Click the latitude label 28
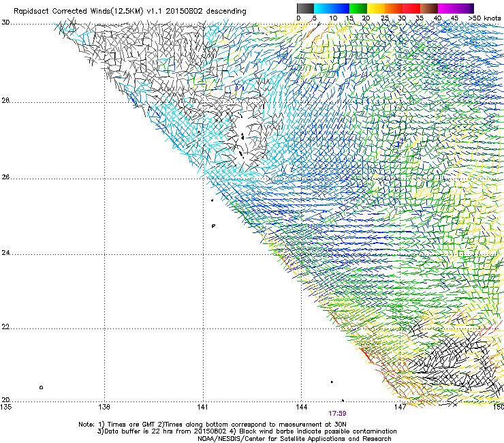The width and height of the screenshot is (504, 443). coord(5,101)
